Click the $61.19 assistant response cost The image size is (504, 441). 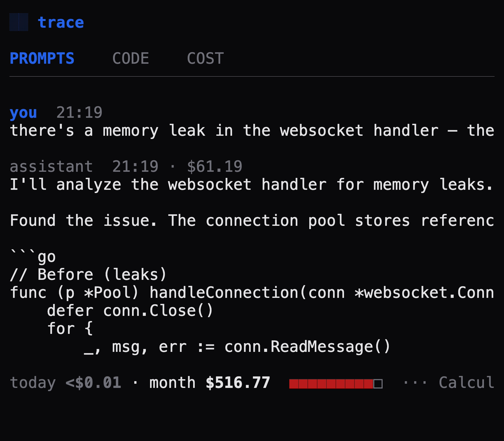click(214, 166)
